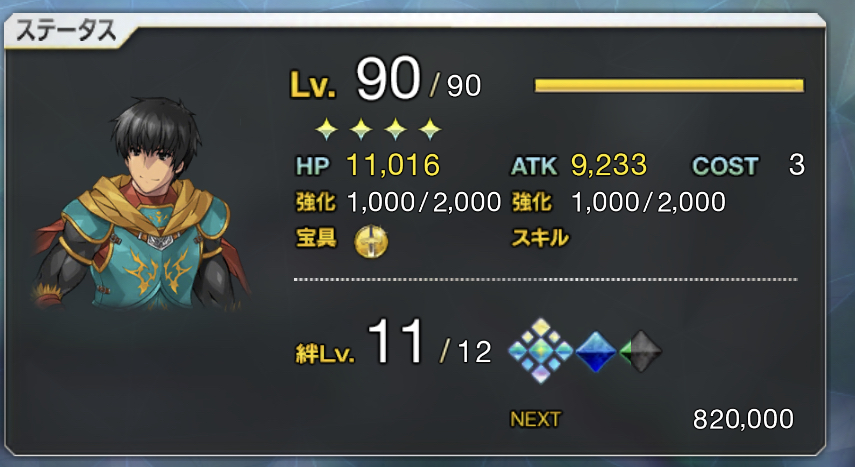The image size is (855, 467).
Task: Click the yellow level experience bar
Action: tap(669, 86)
